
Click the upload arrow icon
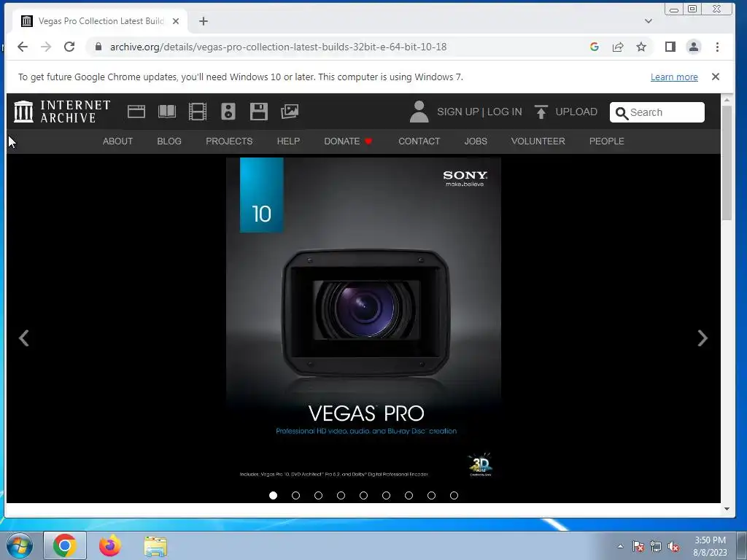pyautogui.click(x=541, y=112)
